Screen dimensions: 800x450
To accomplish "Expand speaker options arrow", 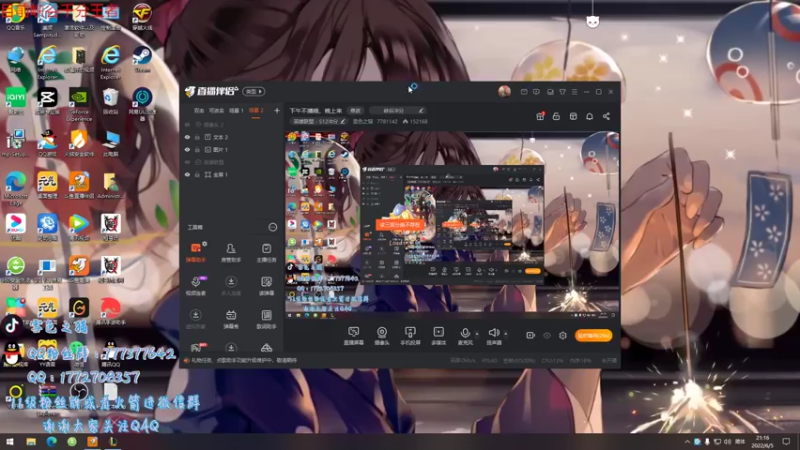I will pos(506,334).
